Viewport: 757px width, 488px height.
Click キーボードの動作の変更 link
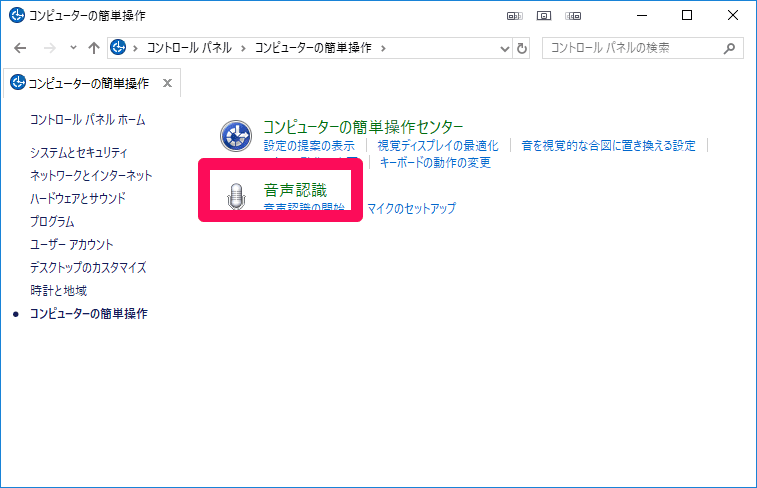tap(435, 162)
